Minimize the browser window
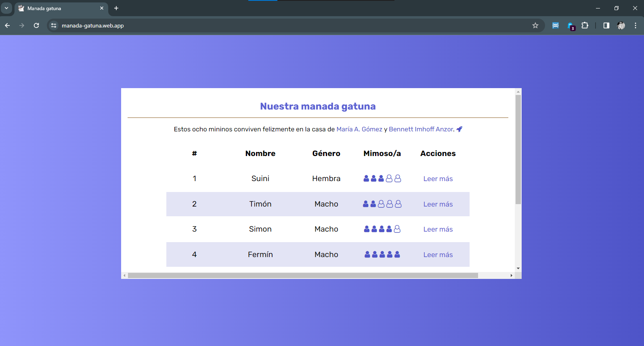The height and width of the screenshot is (346, 644). coord(598,8)
